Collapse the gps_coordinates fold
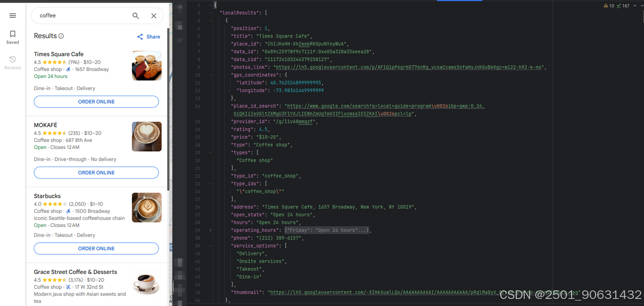This screenshot has width=644, height=306. pos(210,74)
